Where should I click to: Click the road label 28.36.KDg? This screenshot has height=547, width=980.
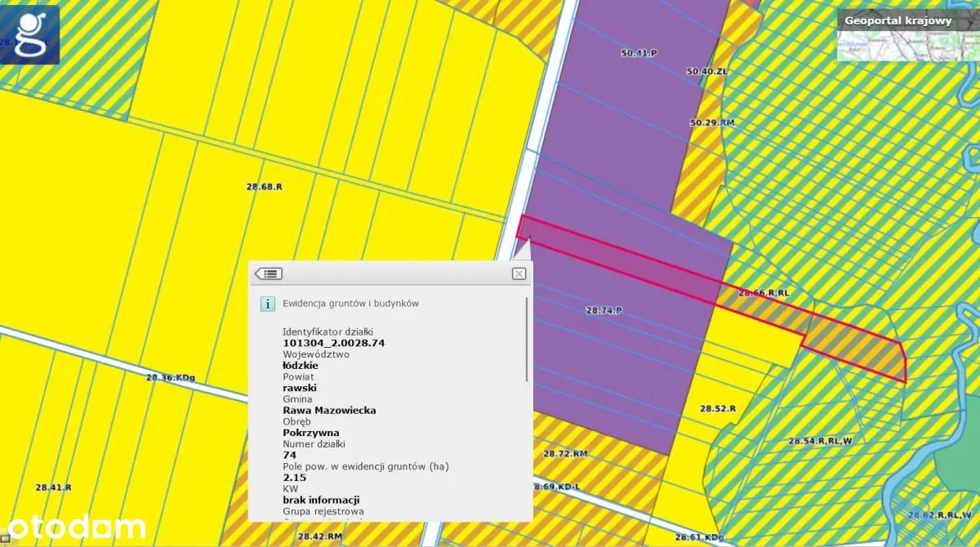pyautogui.click(x=171, y=378)
